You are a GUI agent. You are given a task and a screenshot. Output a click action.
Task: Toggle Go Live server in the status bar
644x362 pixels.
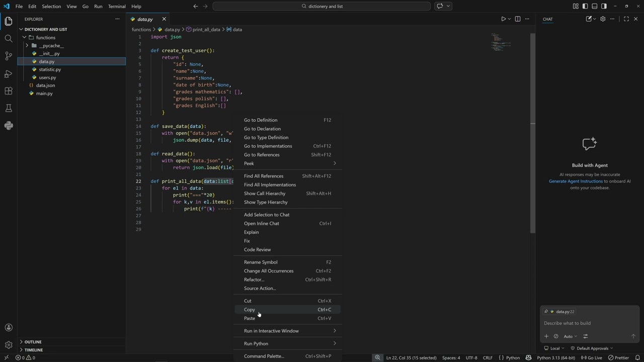tap(591, 358)
